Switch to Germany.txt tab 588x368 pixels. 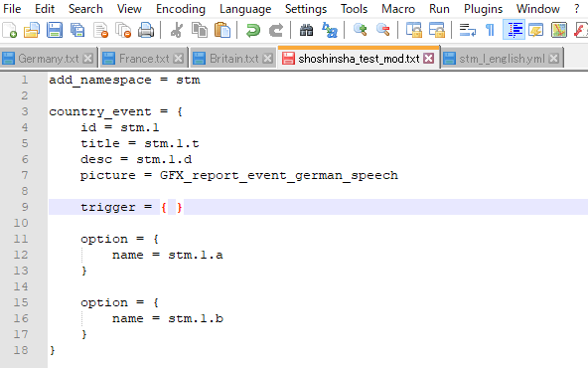(49, 59)
